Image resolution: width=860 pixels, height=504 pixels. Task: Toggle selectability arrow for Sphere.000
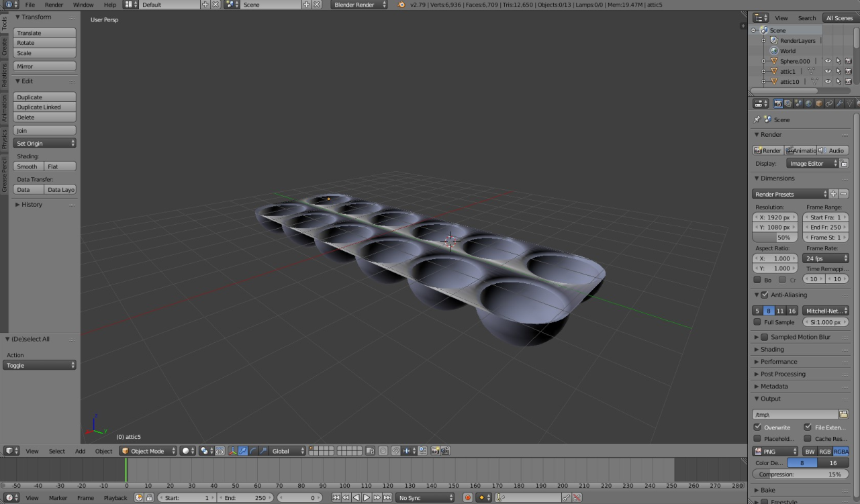tap(839, 61)
